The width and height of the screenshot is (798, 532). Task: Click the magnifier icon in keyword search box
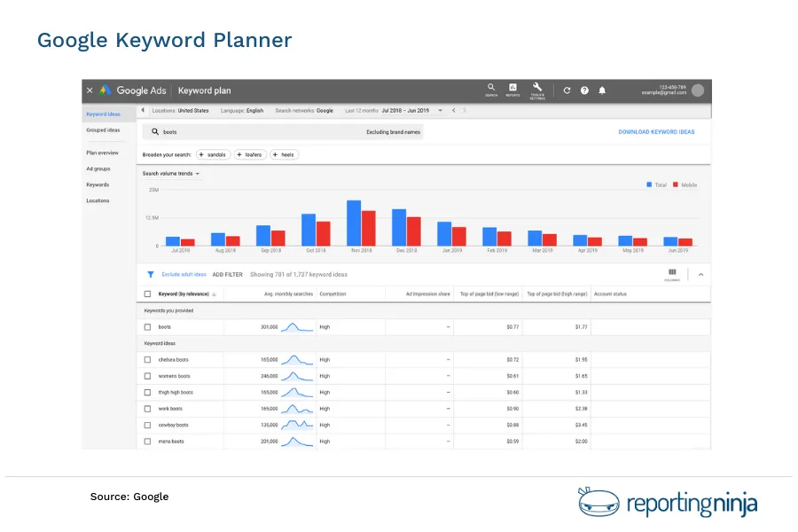155,131
